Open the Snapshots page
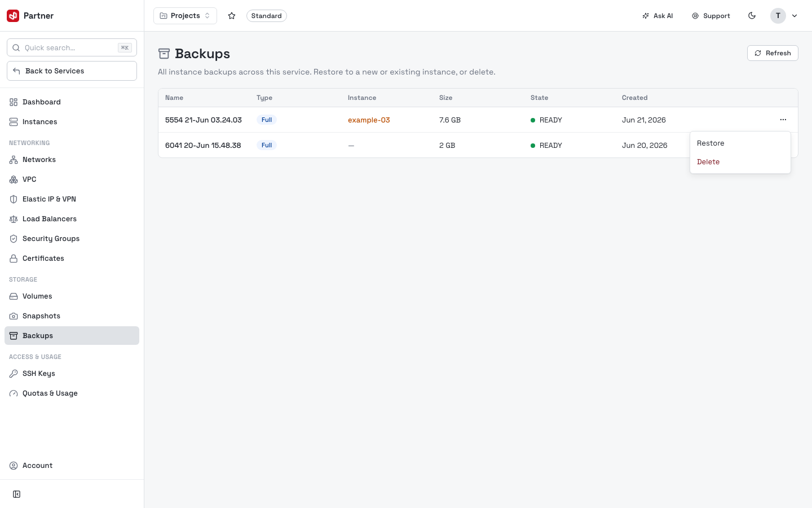This screenshot has width=812, height=508. coord(72,316)
